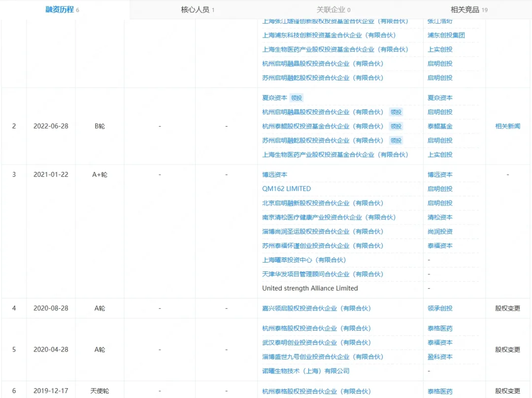Open the 天津华发项目管理顾问合伙企业 link
This screenshot has height=398, width=532.
(x=323, y=274)
